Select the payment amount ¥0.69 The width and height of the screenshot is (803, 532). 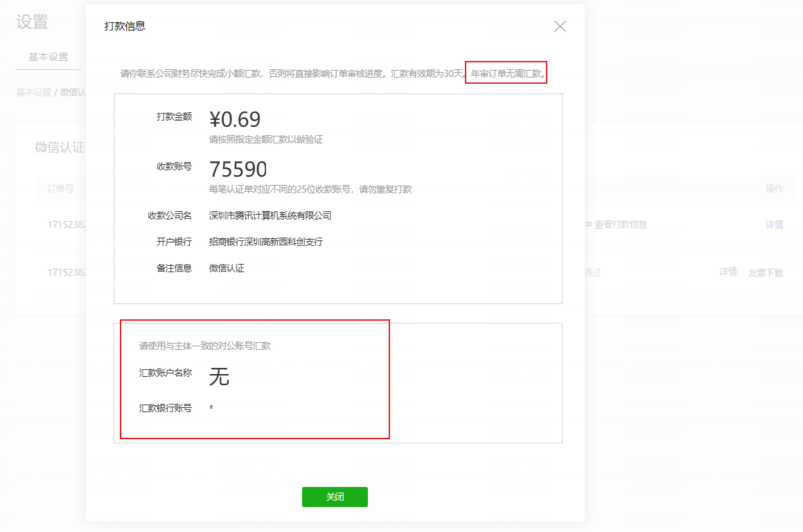pyautogui.click(x=235, y=119)
